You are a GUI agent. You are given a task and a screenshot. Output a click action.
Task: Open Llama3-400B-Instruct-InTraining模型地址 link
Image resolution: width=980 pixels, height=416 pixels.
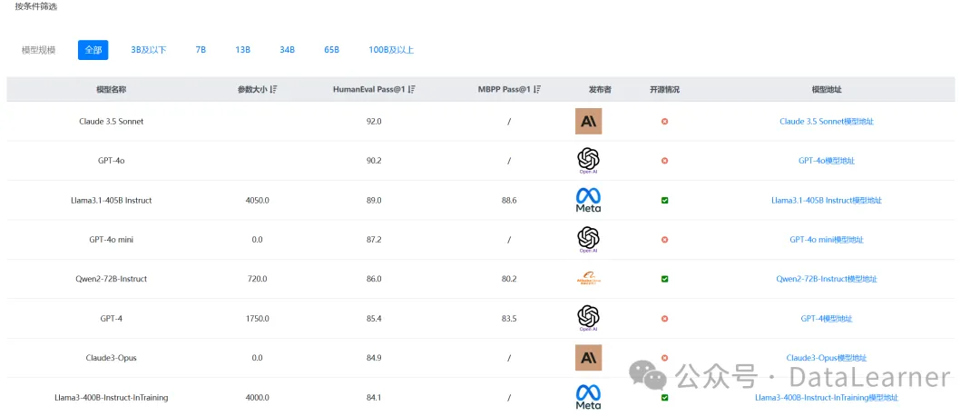827,397
